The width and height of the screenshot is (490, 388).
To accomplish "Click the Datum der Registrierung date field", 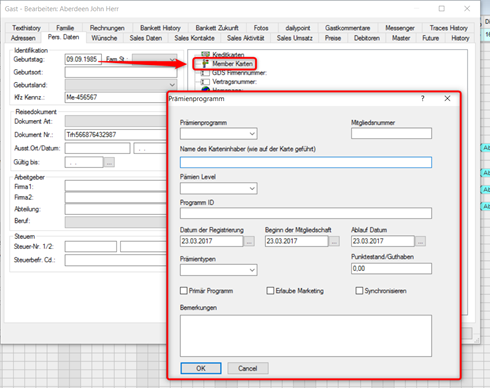I will [212, 241].
